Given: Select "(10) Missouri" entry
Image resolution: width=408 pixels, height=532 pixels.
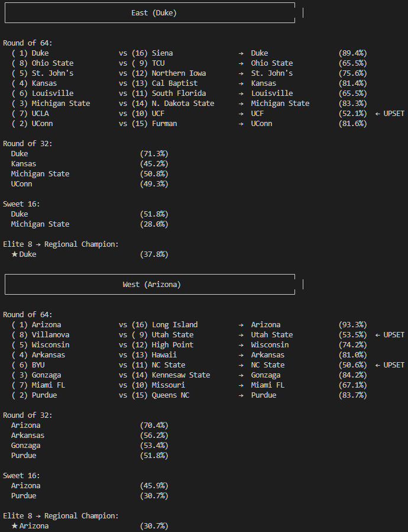Looking at the screenshot, I should [x=158, y=385].
